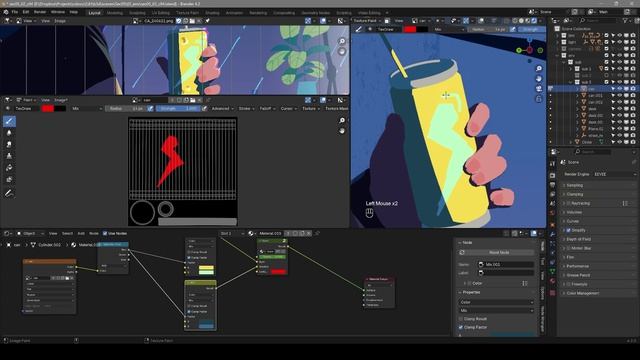Switch to the UV Editing workspace tab

pos(160,13)
